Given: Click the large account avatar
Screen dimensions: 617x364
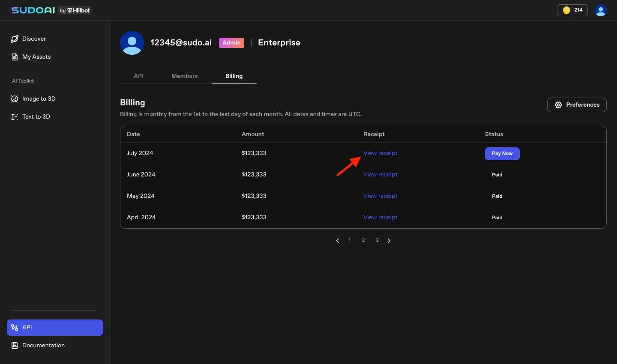Looking at the screenshot, I should (132, 43).
